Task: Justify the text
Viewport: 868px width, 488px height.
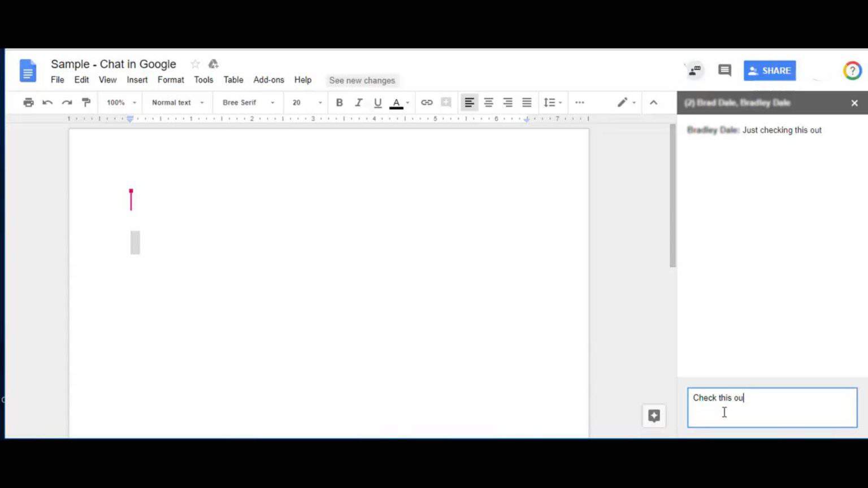Action: tap(527, 102)
